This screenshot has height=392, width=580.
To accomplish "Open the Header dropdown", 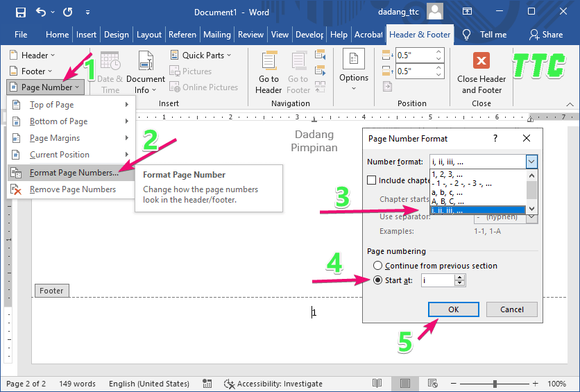I will pos(33,55).
